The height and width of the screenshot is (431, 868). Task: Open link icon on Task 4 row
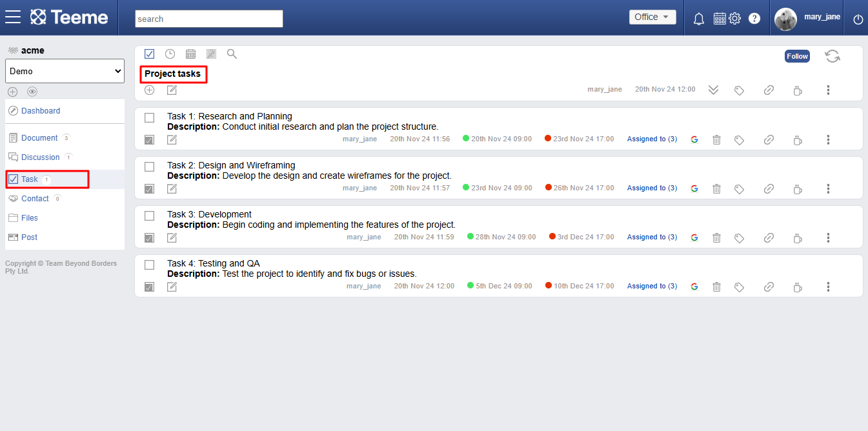click(769, 287)
